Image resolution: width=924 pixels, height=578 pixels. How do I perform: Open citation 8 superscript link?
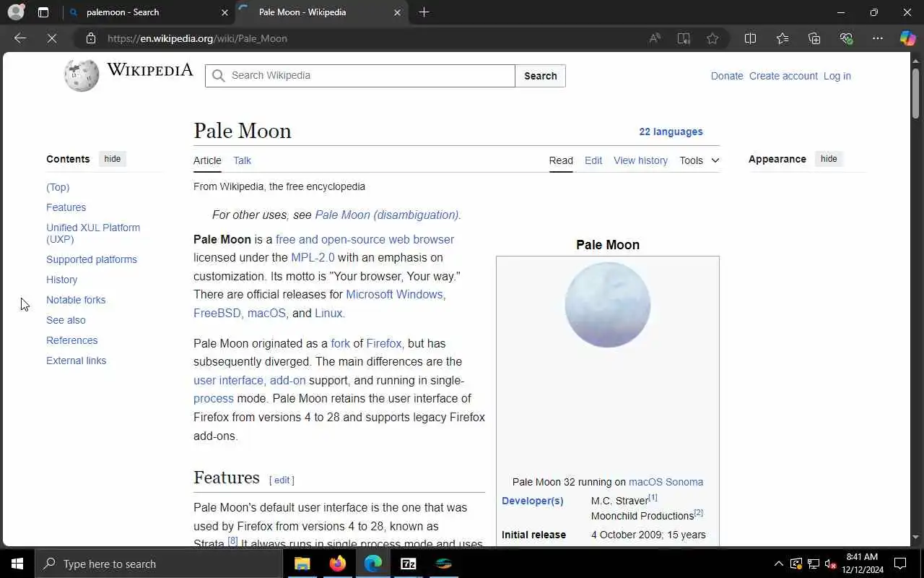coord(232,540)
